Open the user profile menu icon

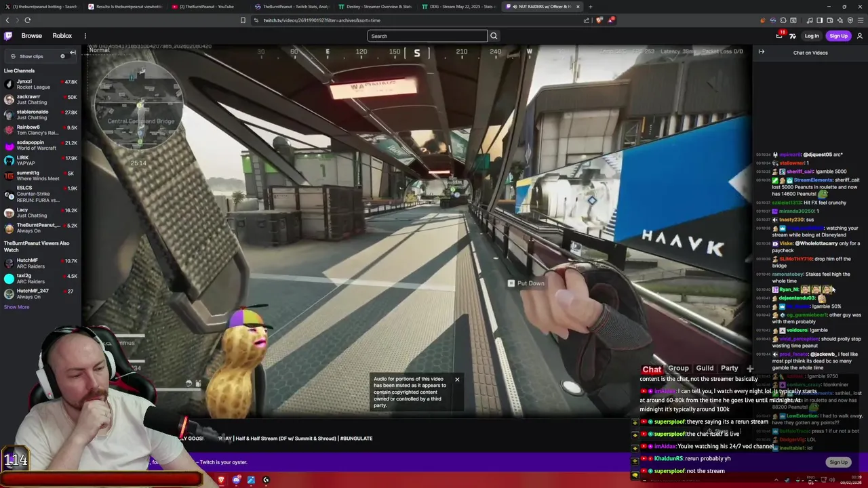pos(860,36)
